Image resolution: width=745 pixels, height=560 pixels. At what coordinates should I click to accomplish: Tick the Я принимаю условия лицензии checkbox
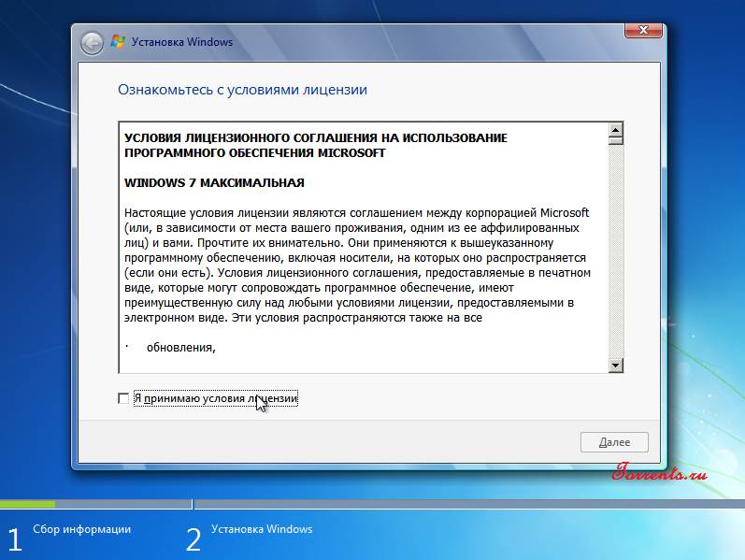coord(123,398)
